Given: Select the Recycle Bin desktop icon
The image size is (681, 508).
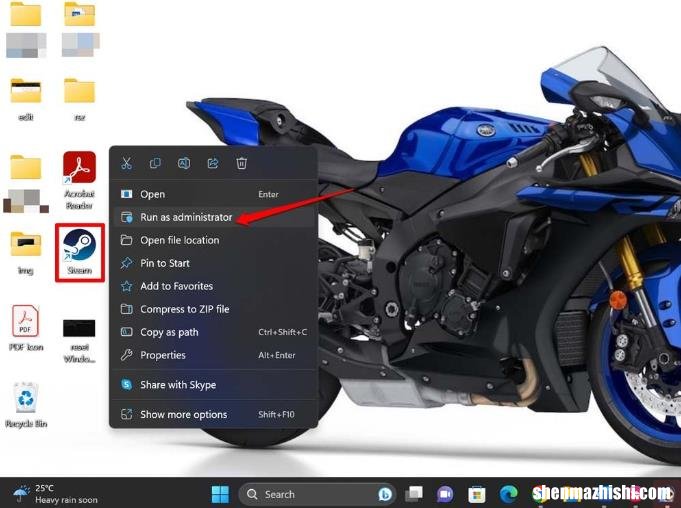Looking at the screenshot, I should tap(26, 405).
